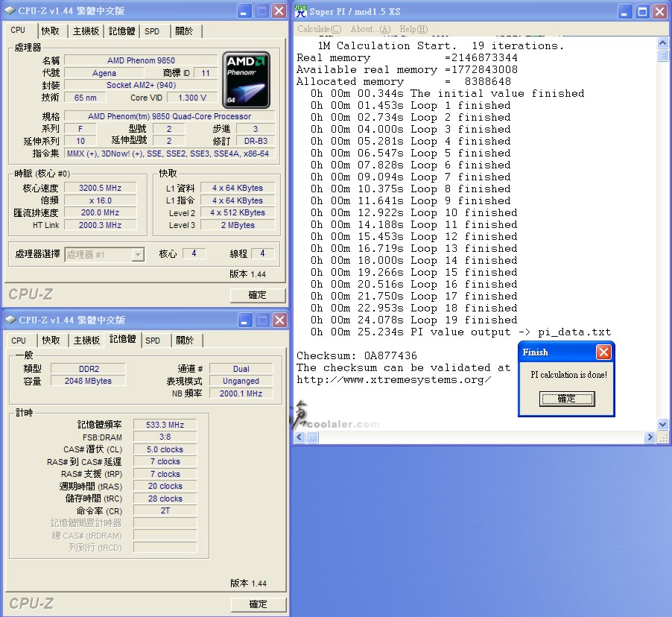Click the 3:8 FSB:DRAM ratio value
Image resolution: width=672 pixels, height=617 pixels.
(x=165, y=437)
